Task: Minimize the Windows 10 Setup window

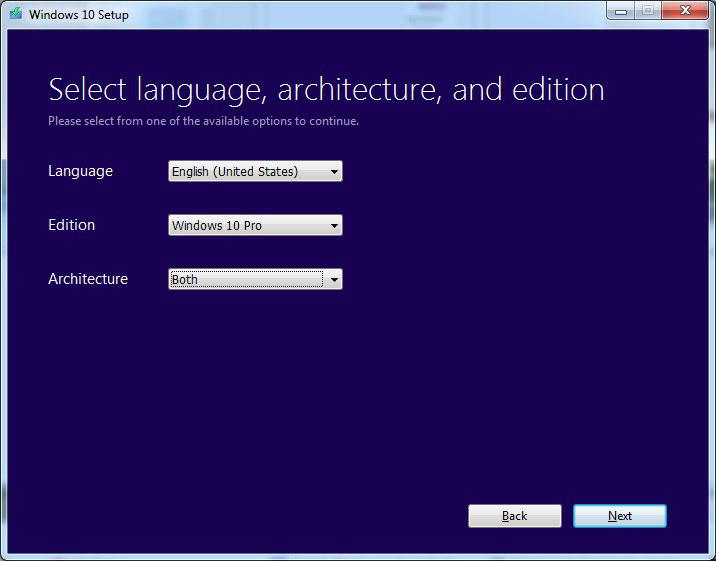Action: [x=621, y=11]
